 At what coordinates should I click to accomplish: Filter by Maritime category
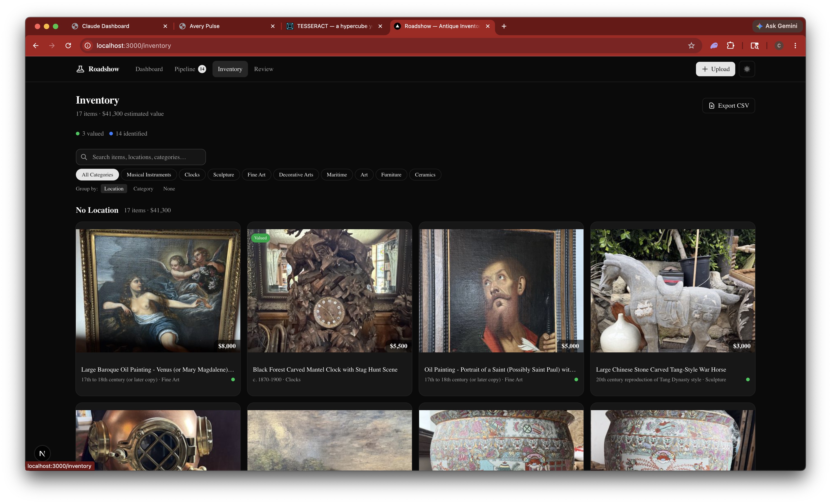337,175
